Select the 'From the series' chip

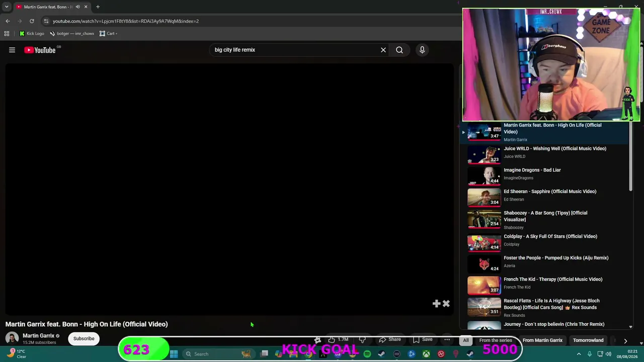(496, 340)
